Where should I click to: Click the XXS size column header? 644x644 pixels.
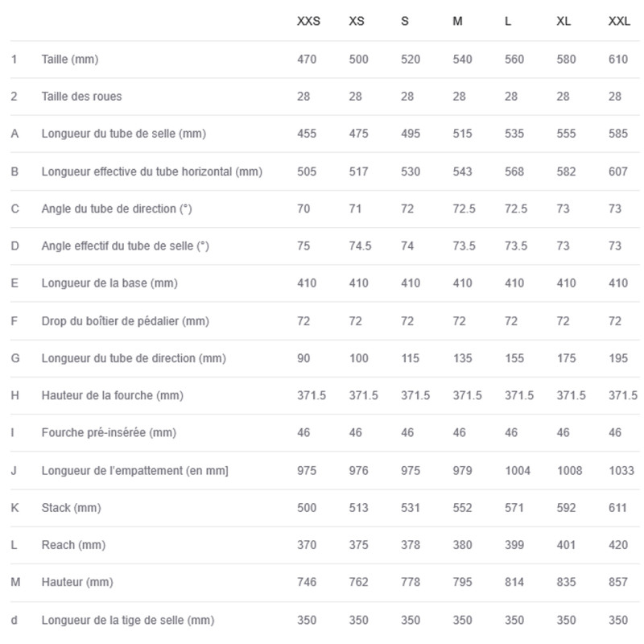click(308, 21)
